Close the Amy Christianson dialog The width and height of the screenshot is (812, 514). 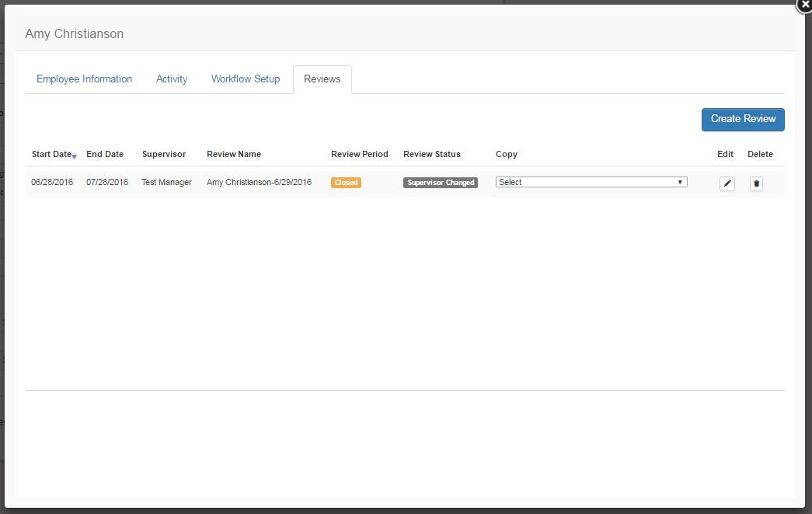click(804, 5)
